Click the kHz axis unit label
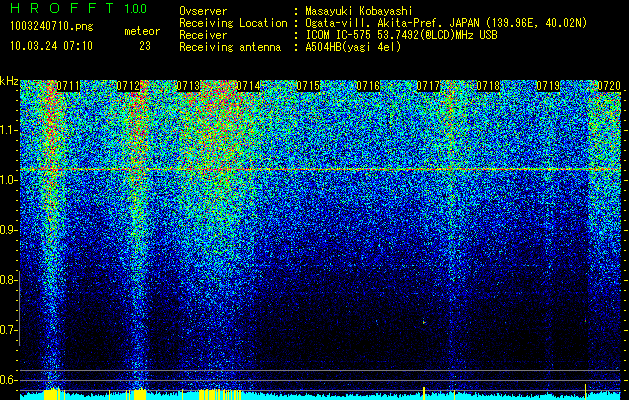Screen dimensions: 629x400 point(9,81)
